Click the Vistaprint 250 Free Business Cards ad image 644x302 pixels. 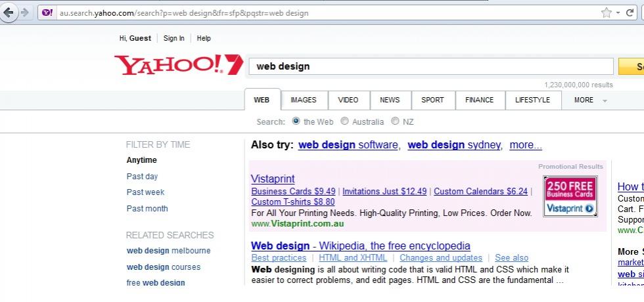(570, 196)
